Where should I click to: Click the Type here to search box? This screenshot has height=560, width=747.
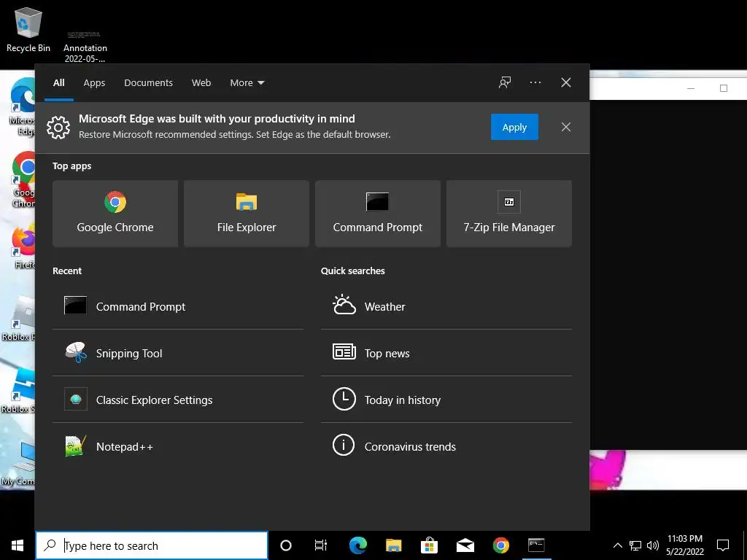pyautogui.click(x=152, y=545)
